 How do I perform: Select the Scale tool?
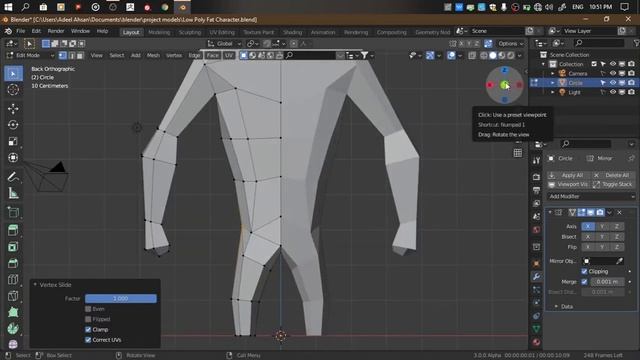click(13, 141)
